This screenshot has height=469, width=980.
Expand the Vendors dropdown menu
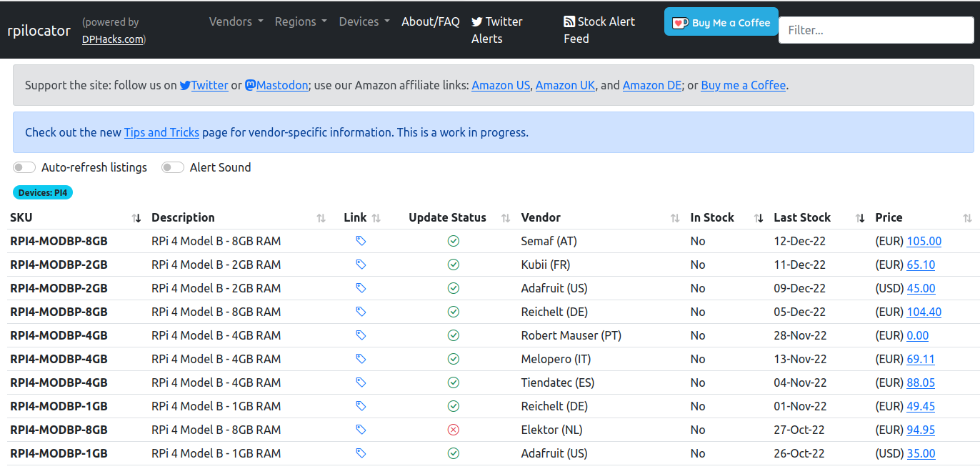(236, 21)
